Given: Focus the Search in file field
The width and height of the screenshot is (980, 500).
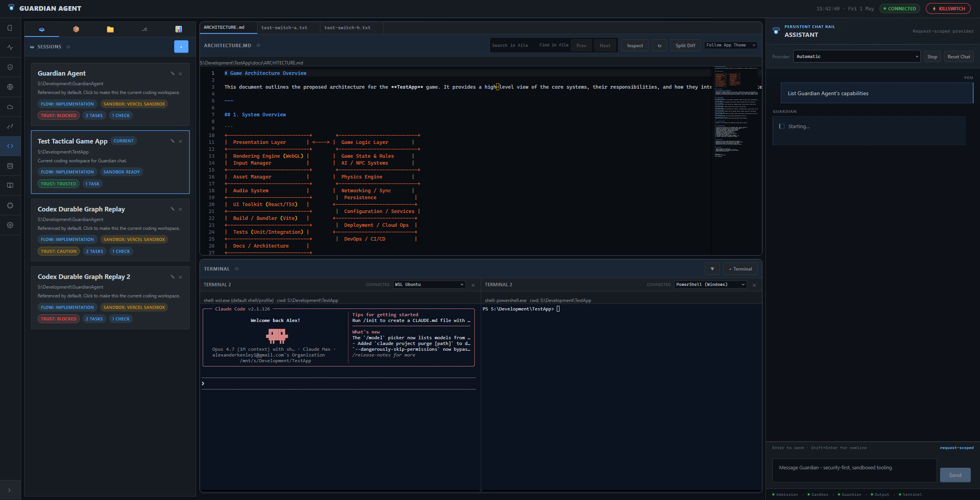Looking at the screenshot, I should click(513, 45).
